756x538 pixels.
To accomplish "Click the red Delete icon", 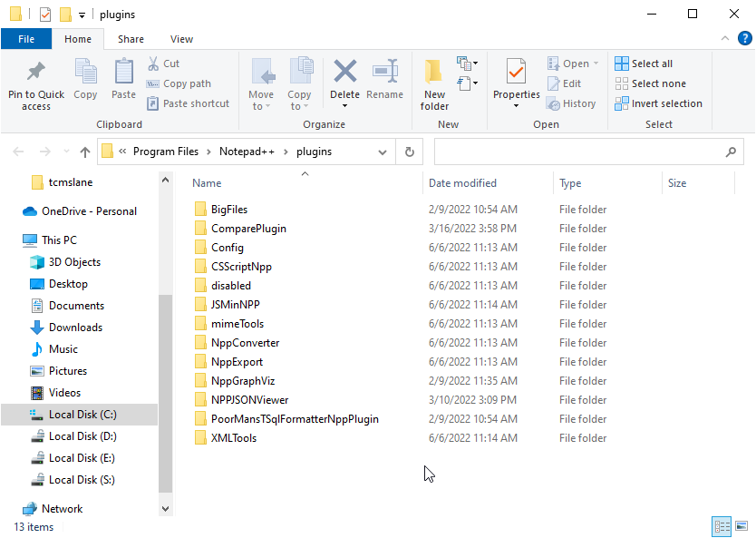I will coord(345,71).
